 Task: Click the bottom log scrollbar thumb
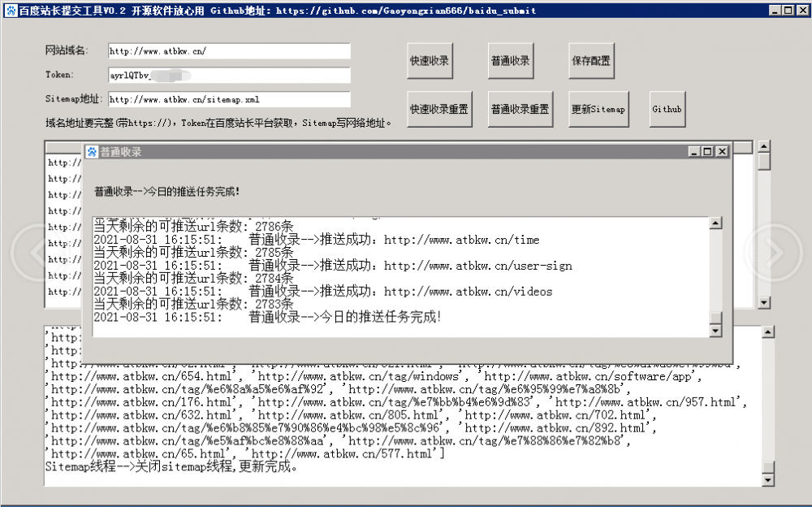[768, 468]
